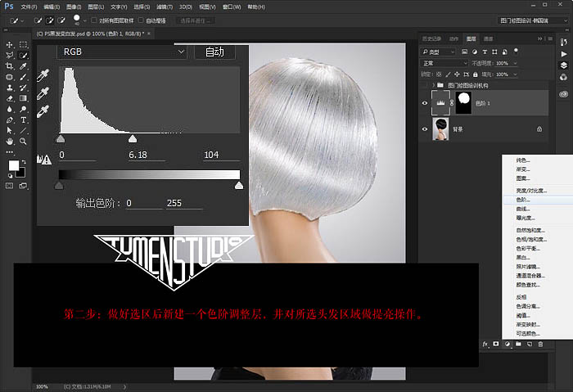Click the 色阶 1 layer mask thumbnail
This screenshot has height=392, width=573.
coord(464,103)
